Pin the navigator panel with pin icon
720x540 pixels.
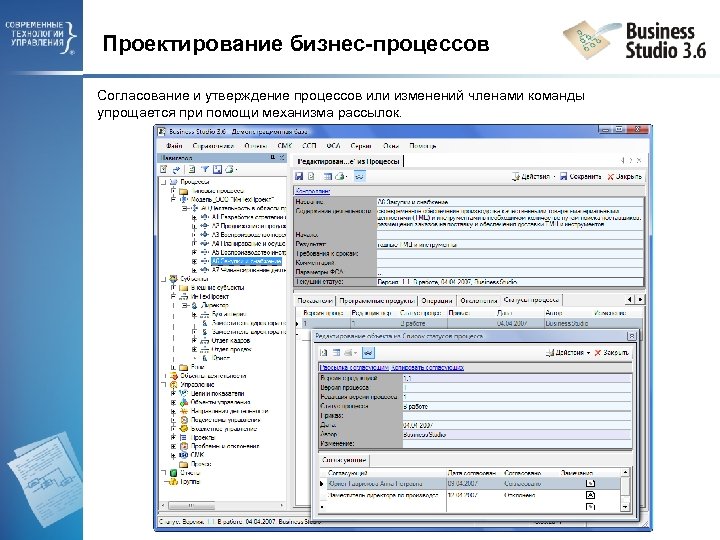[273, 158]
